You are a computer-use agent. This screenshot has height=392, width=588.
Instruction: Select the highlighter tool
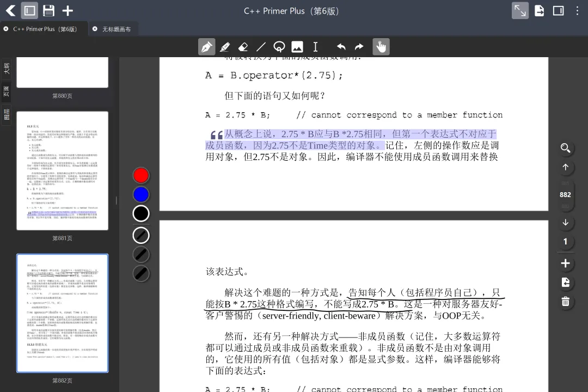pos(225,47)
